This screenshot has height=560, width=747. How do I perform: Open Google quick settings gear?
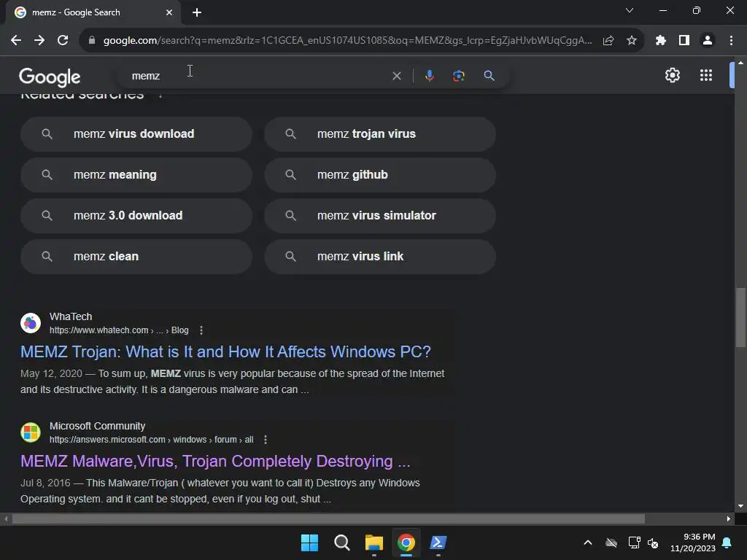coord(672,75)
